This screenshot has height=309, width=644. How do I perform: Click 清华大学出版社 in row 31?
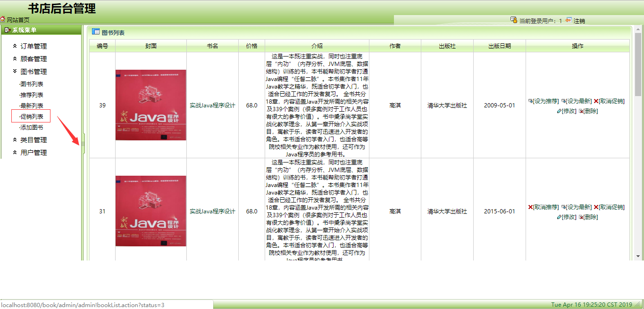pyautogui.click(x=447, y=211)
